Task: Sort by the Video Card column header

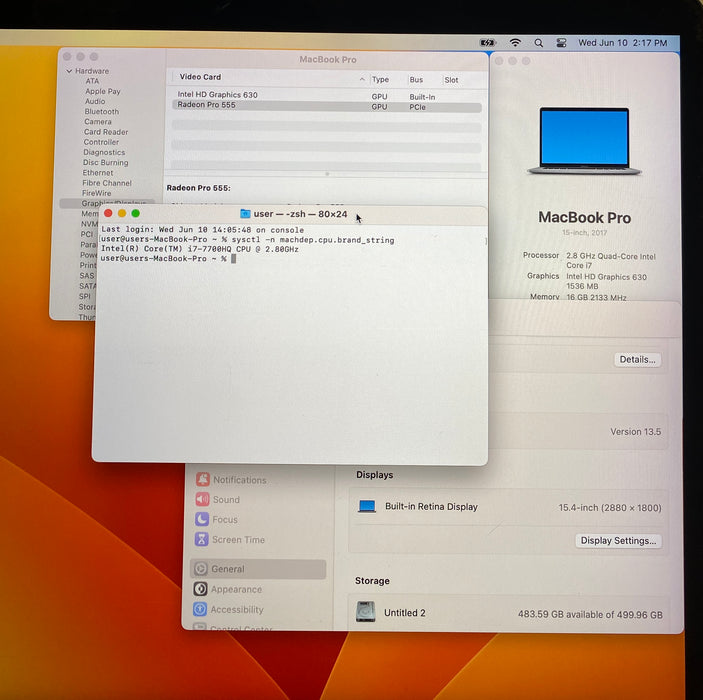Action: tap(200, 77)
